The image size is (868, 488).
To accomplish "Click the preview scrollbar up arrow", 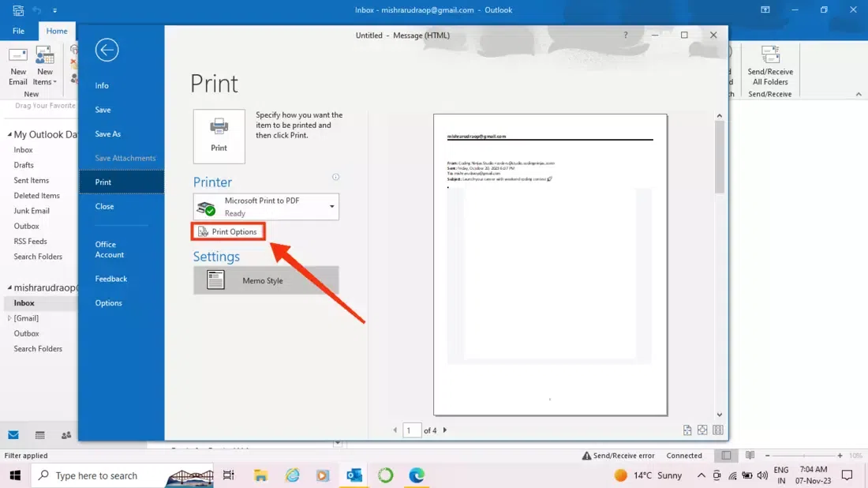I will point(720,116).
